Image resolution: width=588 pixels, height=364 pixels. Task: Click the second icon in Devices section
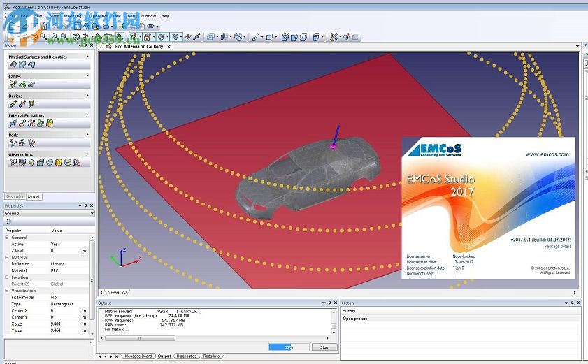(x=22, y=104)
